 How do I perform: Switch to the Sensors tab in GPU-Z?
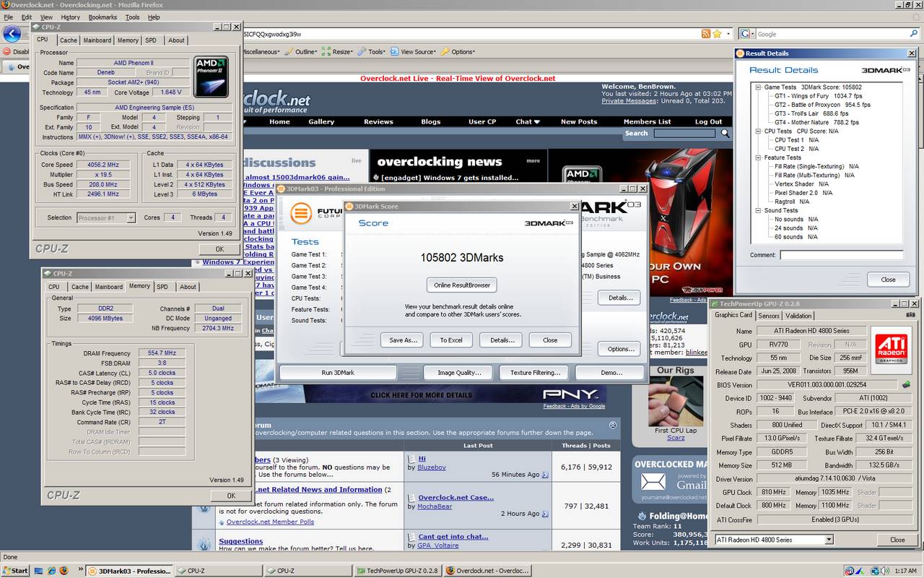click(x=769, y=316)
